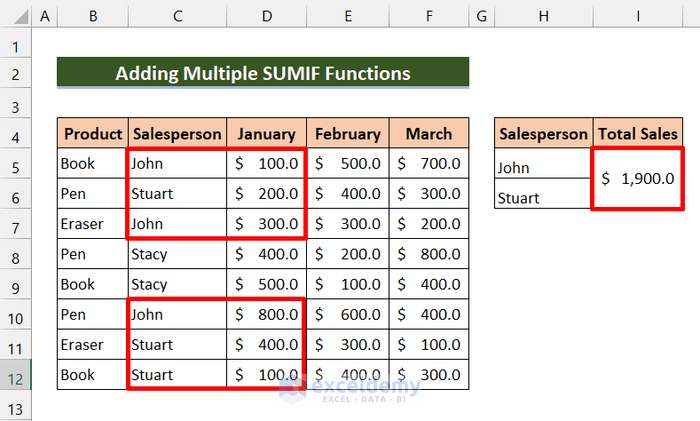
Task: Click January value $800.0 in row 10
Action: pos(267,314)
